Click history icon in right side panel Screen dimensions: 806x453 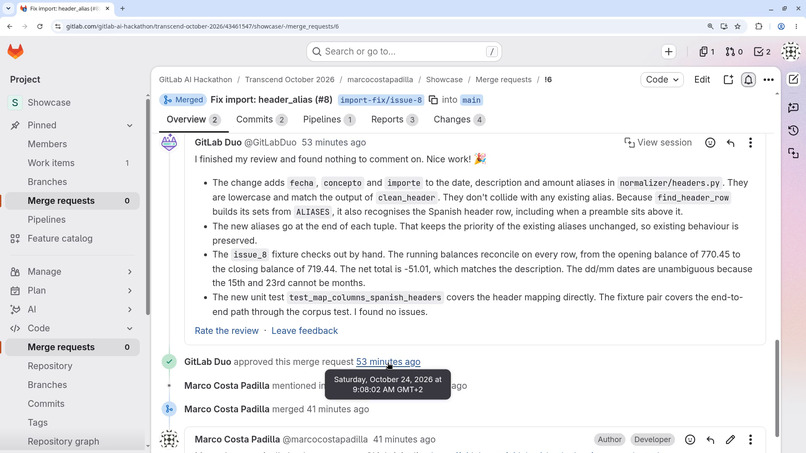[x=793, y=130]
